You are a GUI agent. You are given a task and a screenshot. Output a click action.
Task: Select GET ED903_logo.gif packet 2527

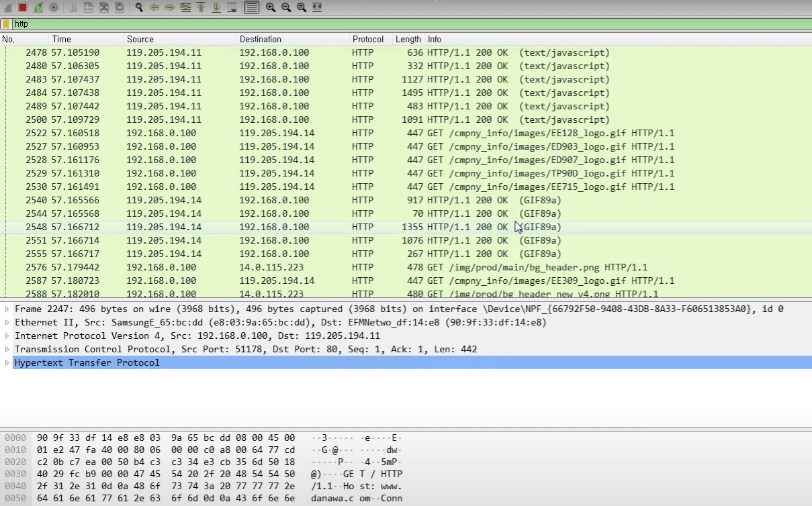click(x=406, y=146)
